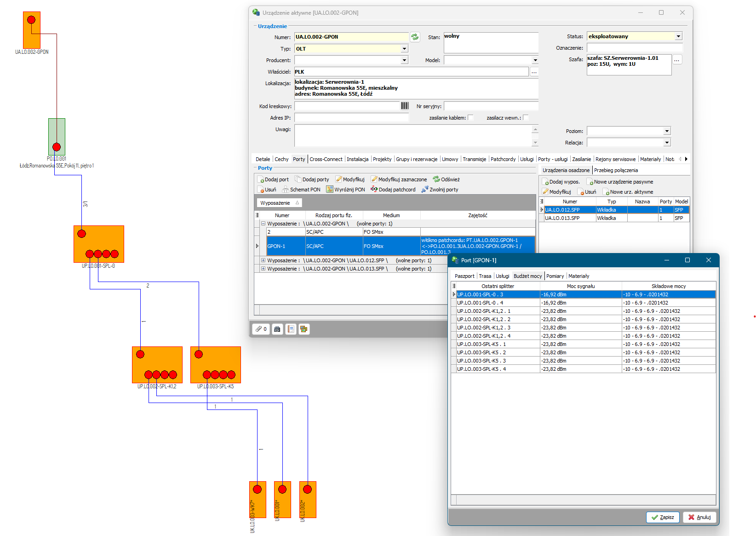Click Modyfikuj in the Porty toolbar

click(x=350, y=179)
